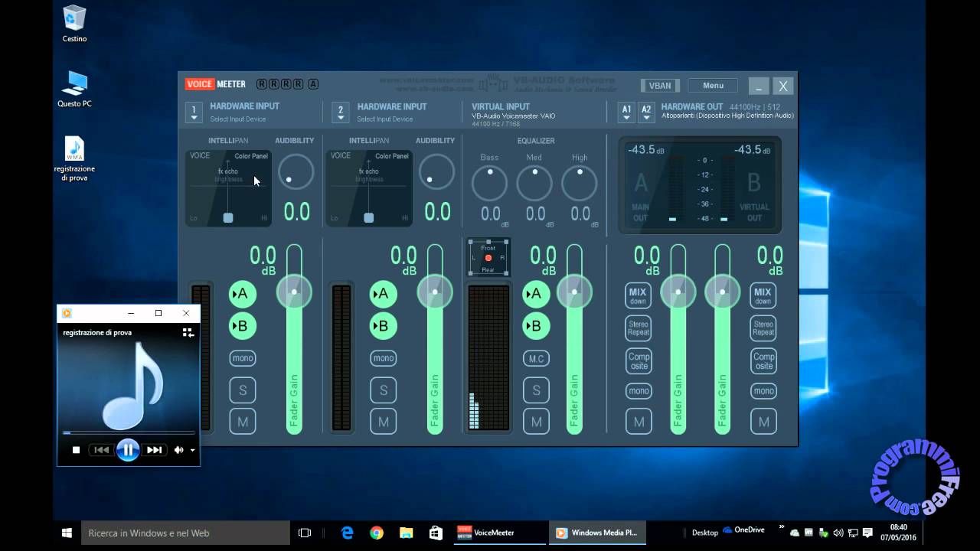The height and width of the screenshot is (551, 980).
Task: Launch Chrome from the taskbar
Action: pos(377,533)
